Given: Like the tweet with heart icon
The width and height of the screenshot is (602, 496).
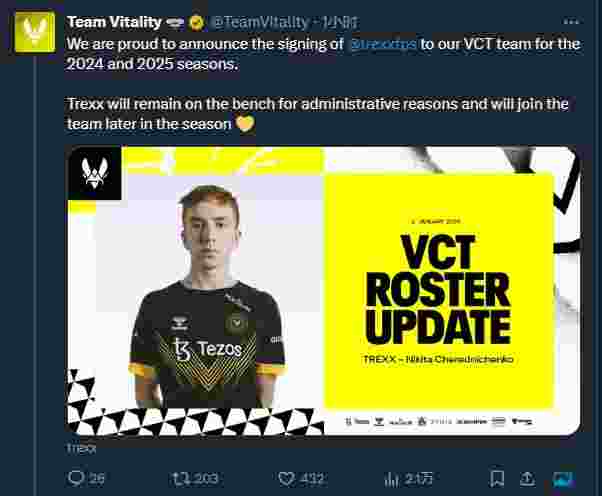Looking at the screenshot, I should click(287, 479).
